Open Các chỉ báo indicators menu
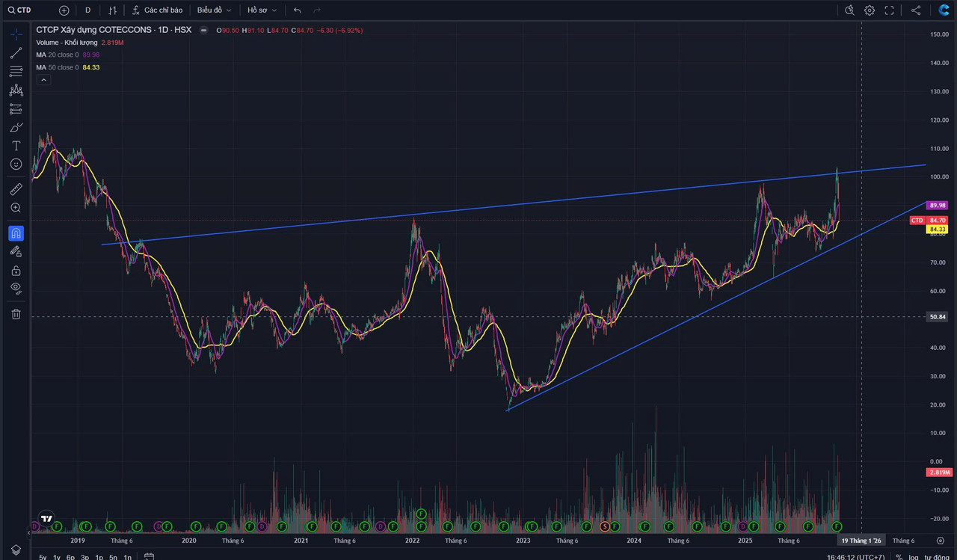The height and width of the screenshot is (560, 957). (x=157, y=10)
